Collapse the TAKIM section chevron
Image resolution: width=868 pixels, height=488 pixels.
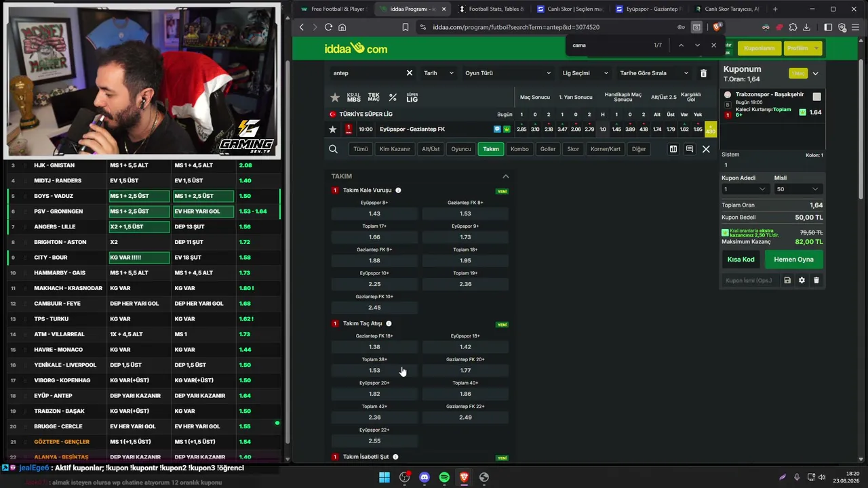[x=506, y=176]
